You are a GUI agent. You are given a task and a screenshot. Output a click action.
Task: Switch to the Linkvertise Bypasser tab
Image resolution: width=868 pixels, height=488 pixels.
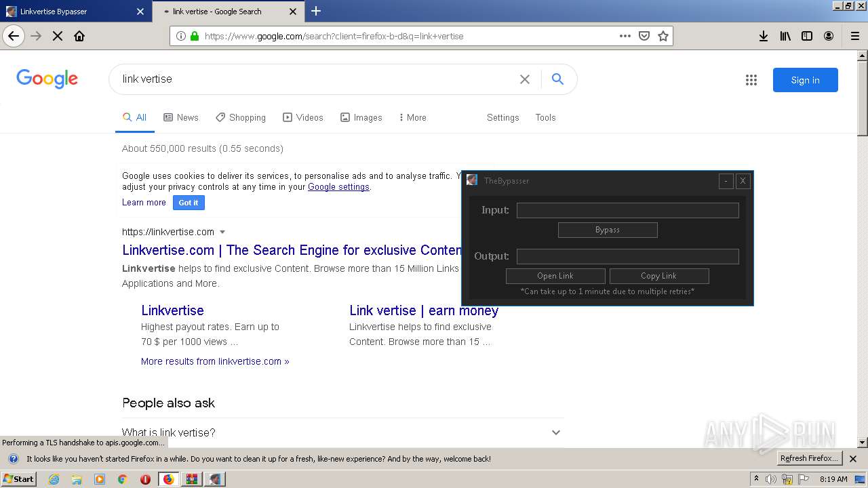pos(75,12)
